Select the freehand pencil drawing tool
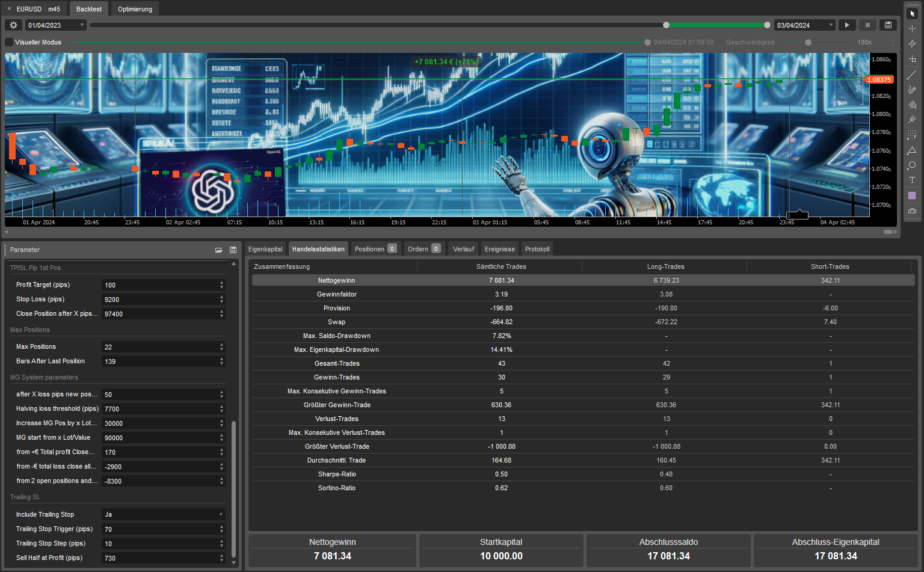This screenshot has height=572, width=924. (x=912, y=90)
